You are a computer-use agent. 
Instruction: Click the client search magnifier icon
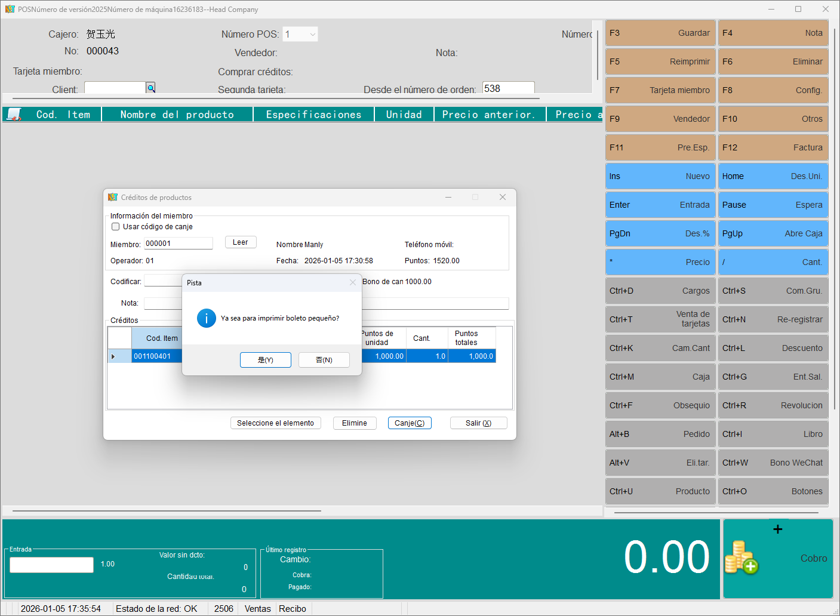click(x=151, y=88)
